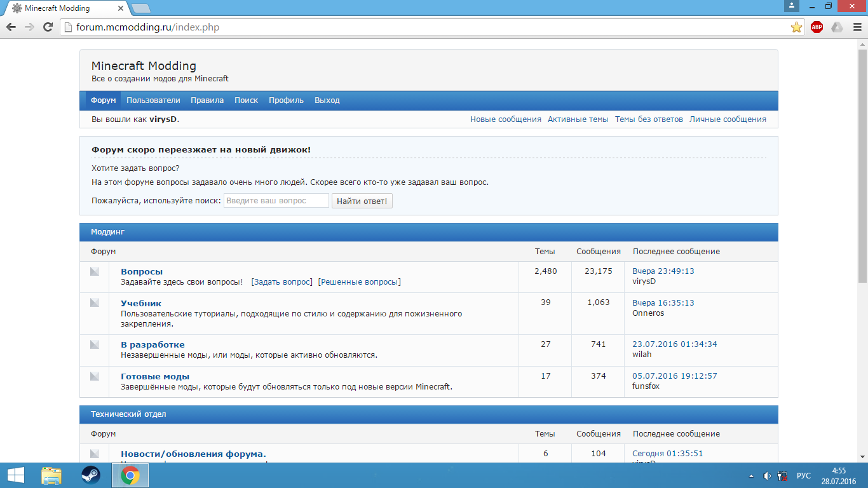Click the Chrome profile avatar button
Viewport: 868px width, 488px height.
point(791,6)
